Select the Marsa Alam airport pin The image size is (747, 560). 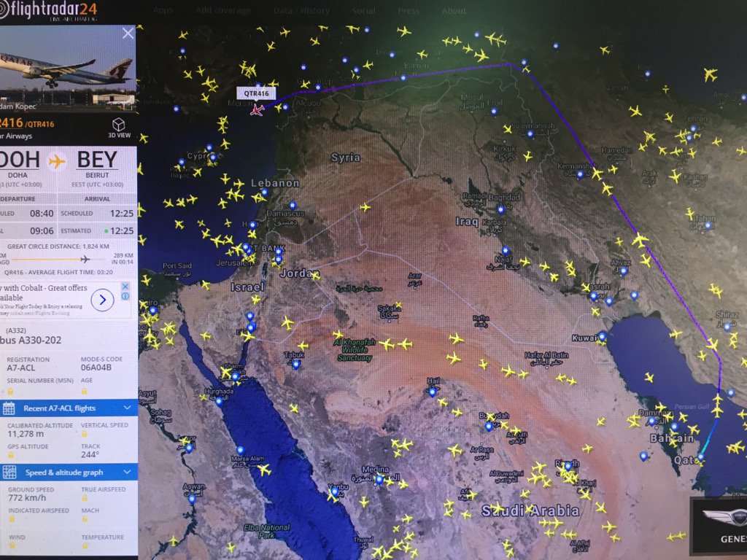point(240,451)
